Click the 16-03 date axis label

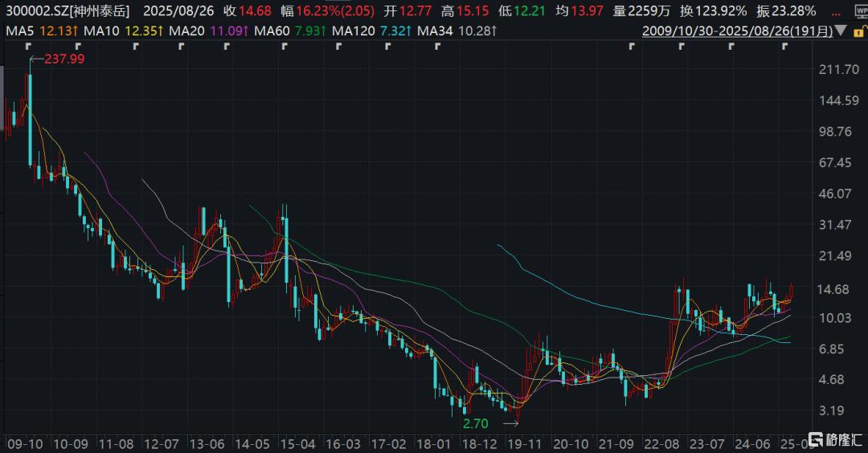(342, 443)
